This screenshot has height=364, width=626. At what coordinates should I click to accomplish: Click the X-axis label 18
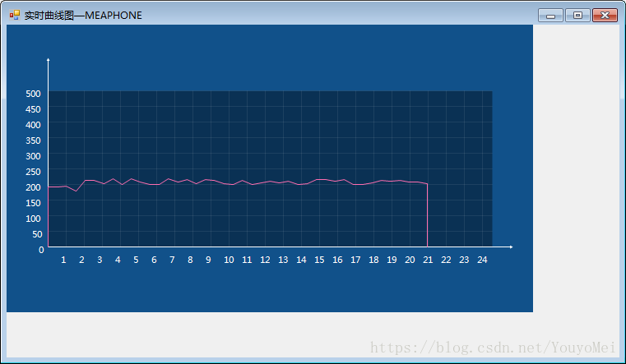[373, 260]
